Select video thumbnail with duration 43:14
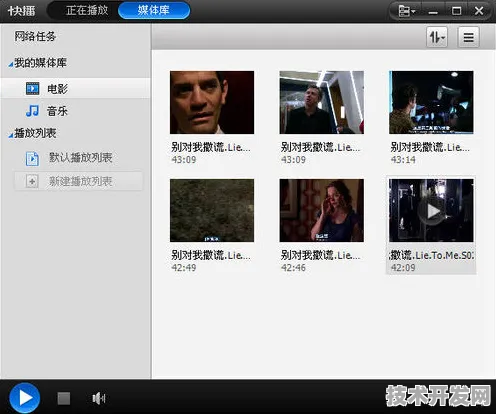 (431, 102)
